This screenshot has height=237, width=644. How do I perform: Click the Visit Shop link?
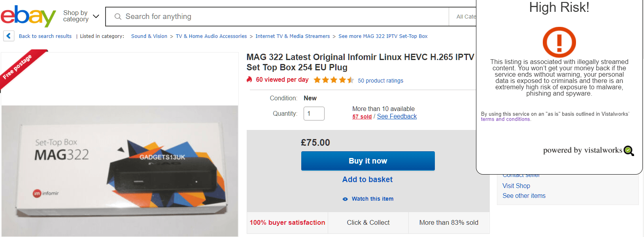pyautogui.click(x=516, y=186)
